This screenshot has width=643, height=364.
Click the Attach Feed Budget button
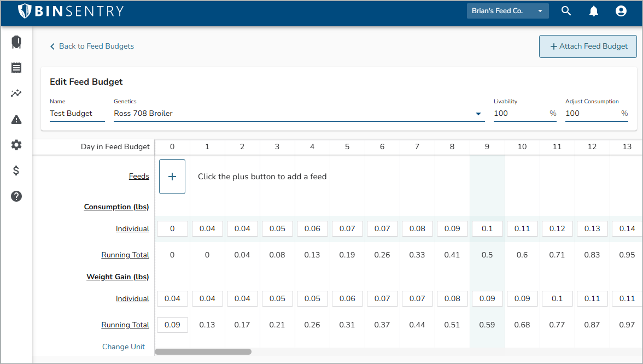(587, 46)
